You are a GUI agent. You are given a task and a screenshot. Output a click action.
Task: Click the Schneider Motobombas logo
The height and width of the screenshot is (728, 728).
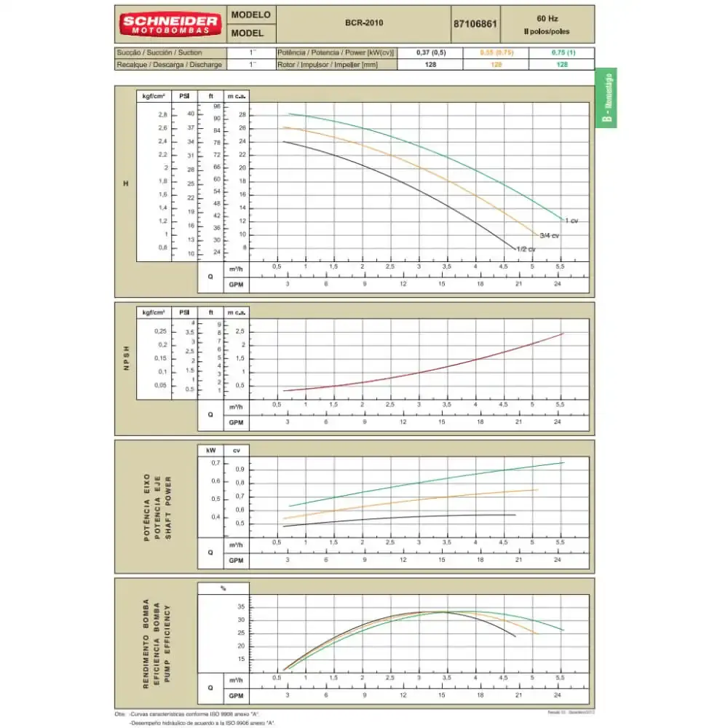170,25
